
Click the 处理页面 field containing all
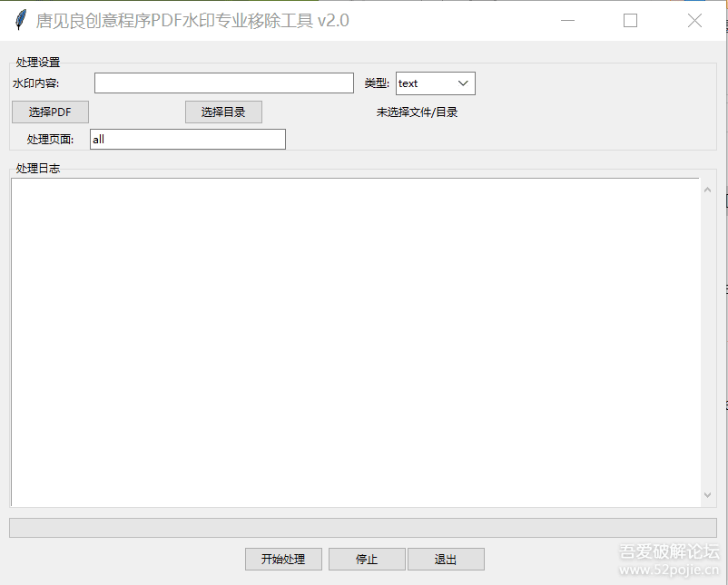pos(186,139)
